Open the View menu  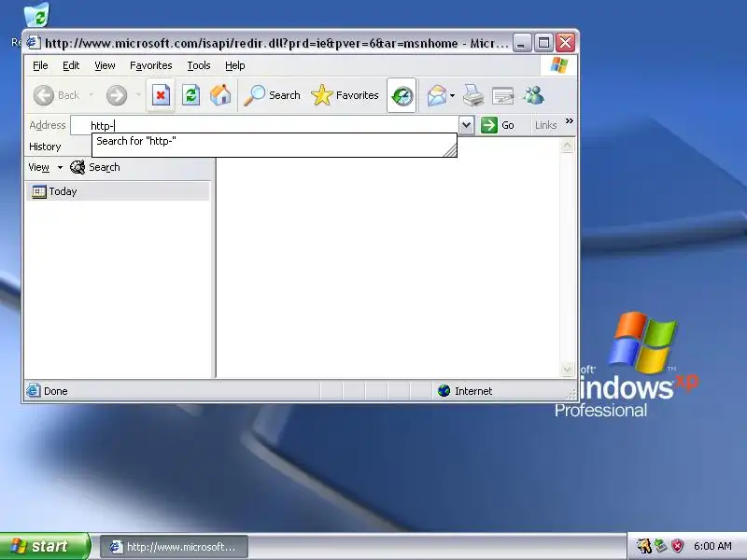(105, 65)
